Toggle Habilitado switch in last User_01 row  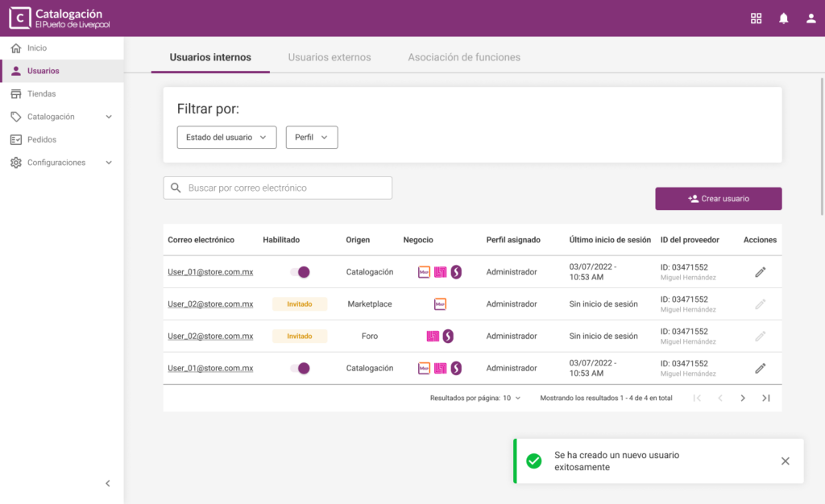(x=300, y=368)
